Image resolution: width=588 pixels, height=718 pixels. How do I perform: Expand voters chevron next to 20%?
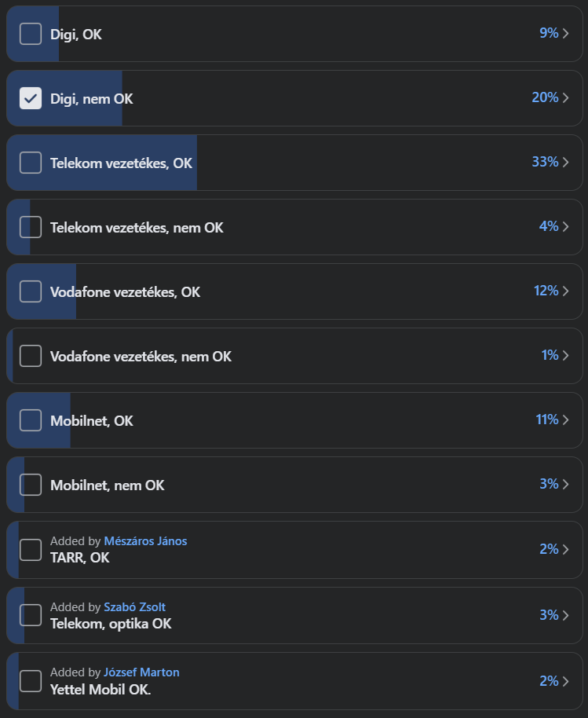[565, 98]
